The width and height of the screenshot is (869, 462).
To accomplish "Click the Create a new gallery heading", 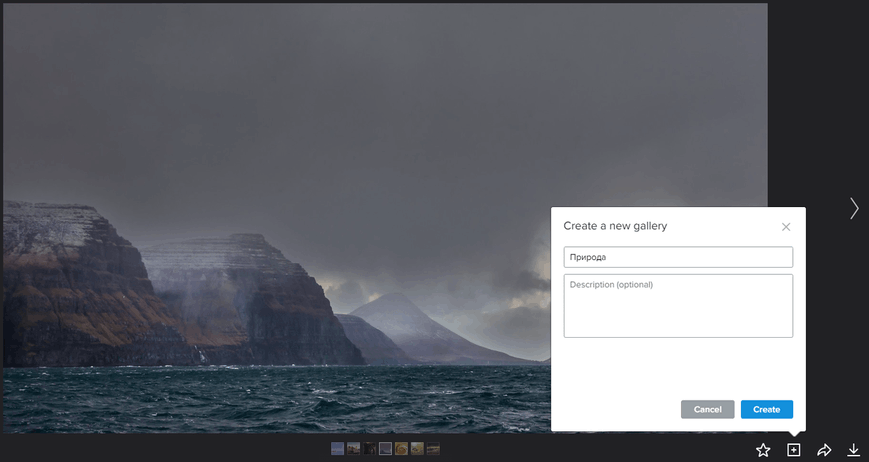I will (615, 226).
